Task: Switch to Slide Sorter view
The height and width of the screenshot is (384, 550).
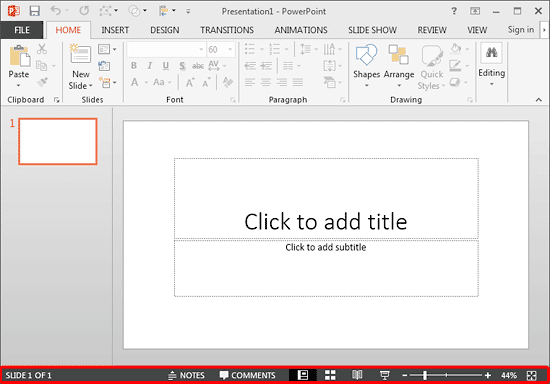Action: tap(330, 375)
